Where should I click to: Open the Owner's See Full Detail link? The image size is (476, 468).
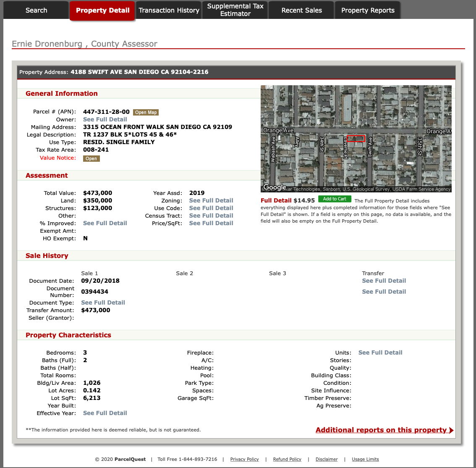coord(105,119)
